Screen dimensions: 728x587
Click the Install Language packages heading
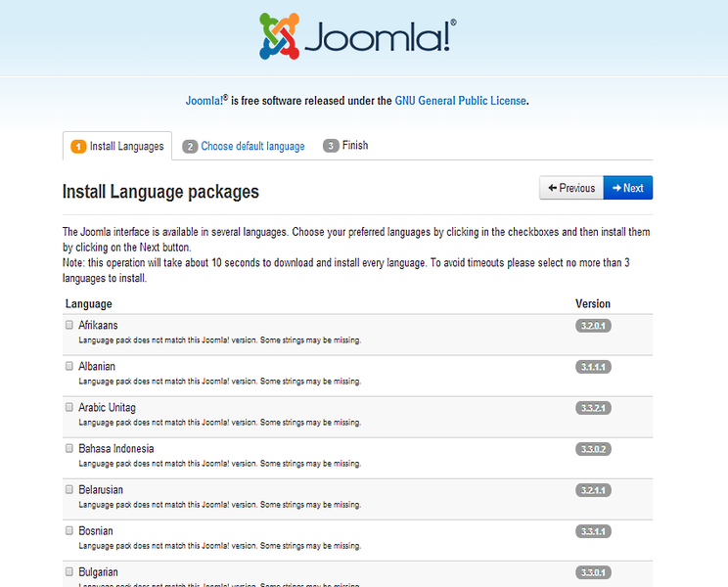tap(160, 192)
